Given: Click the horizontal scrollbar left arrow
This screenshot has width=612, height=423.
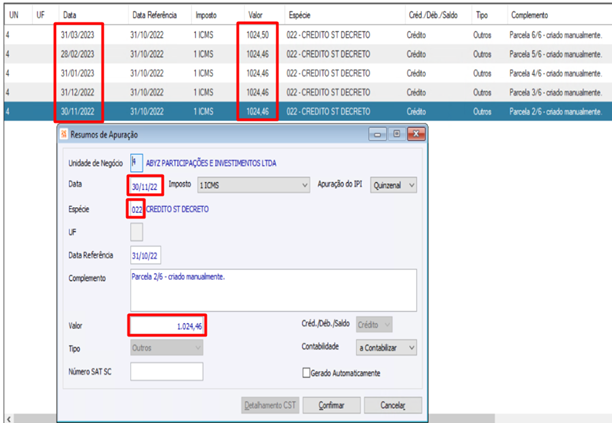Looking at the screenshot, I should (9, 419).
